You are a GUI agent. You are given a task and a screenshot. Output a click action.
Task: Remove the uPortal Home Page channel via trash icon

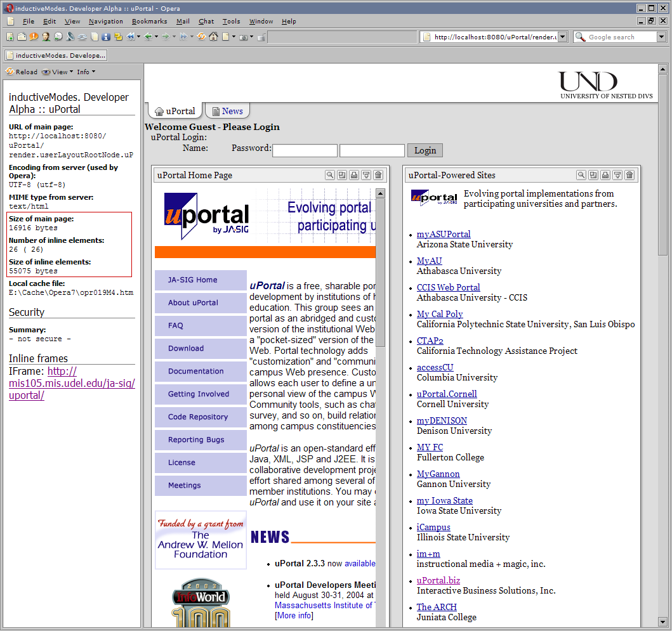click(378, 175)
